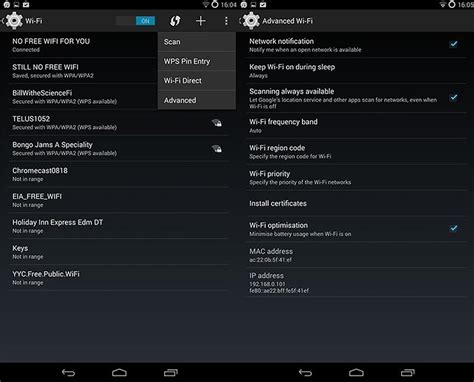Switch the Wi-Fi ON toggle off
This screenshot has width=474, height=382.
click(136, 21)
